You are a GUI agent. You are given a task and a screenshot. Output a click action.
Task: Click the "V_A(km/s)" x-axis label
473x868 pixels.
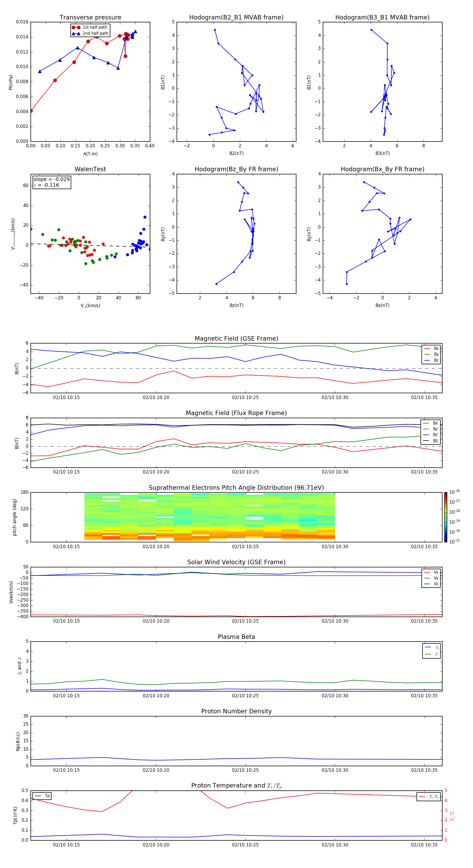pyautogui.click(x=90, y=306)
